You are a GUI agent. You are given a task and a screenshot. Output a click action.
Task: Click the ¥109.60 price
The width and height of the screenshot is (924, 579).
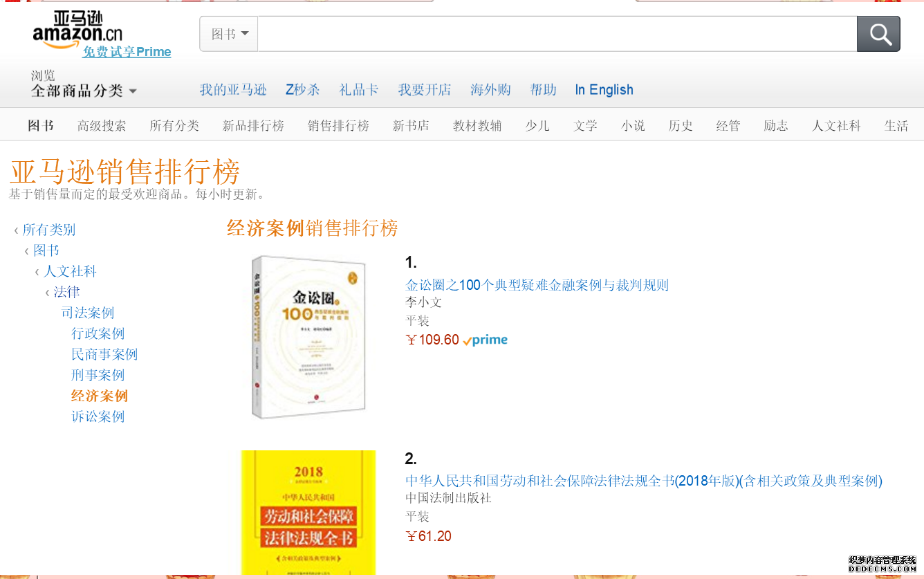click(x=432, y=340)
